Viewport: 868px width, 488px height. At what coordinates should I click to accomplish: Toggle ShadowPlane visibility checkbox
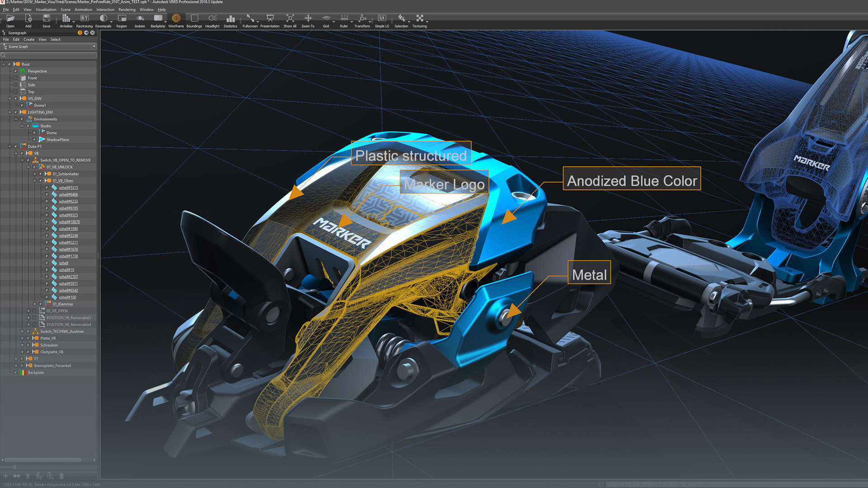click(34, 140)
